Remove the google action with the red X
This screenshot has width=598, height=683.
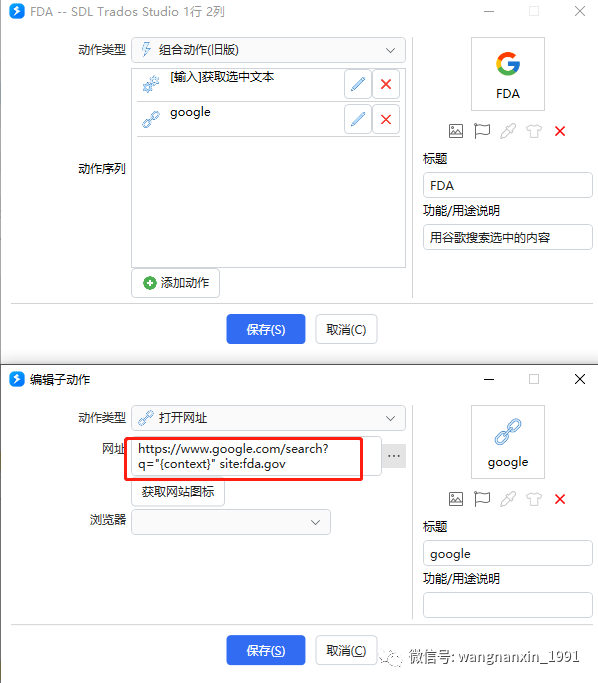(386, 119)
